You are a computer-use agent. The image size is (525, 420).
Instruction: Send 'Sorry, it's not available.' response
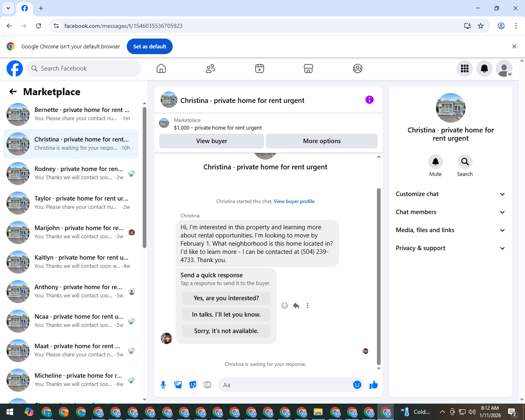click(226, 331)
